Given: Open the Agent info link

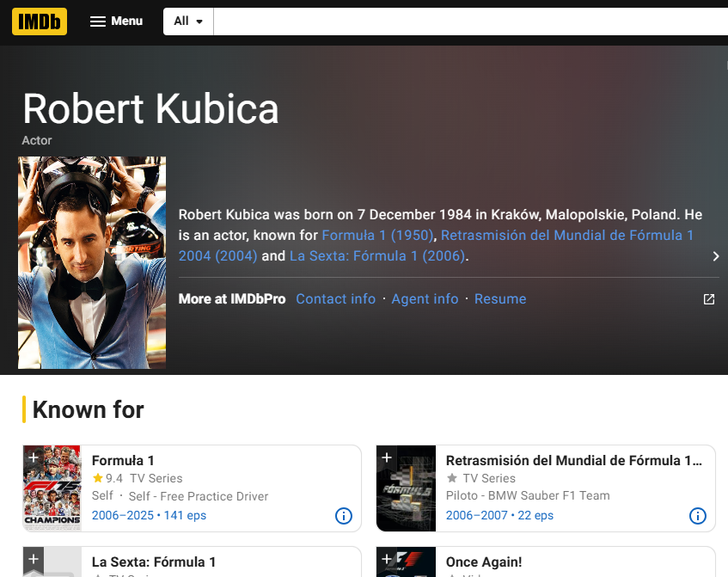Looking at the screenshot, I should [425, 299].
